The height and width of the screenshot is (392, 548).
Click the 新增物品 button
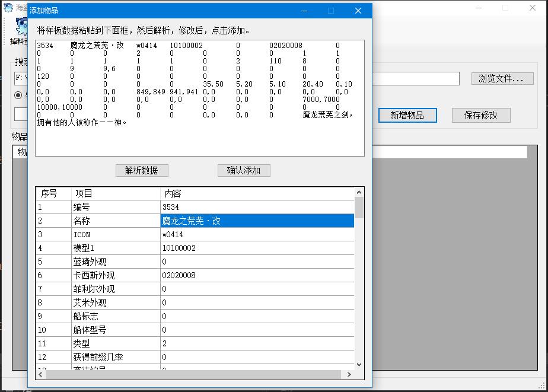coord(407,115)
